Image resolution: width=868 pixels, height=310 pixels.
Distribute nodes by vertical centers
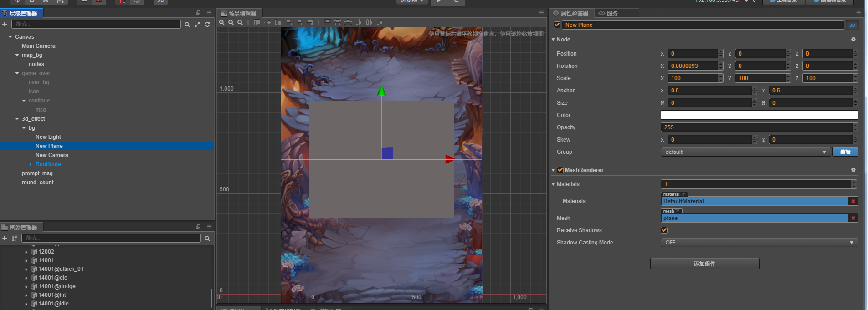point(338,22)
